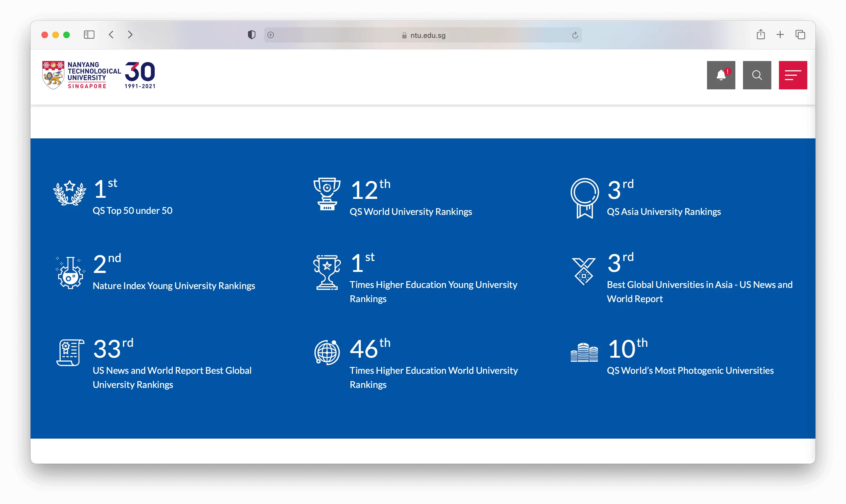This screenshot has height=504, width=846.
Task: Click the certificate scroll icon
Action: tap(70, 353)
